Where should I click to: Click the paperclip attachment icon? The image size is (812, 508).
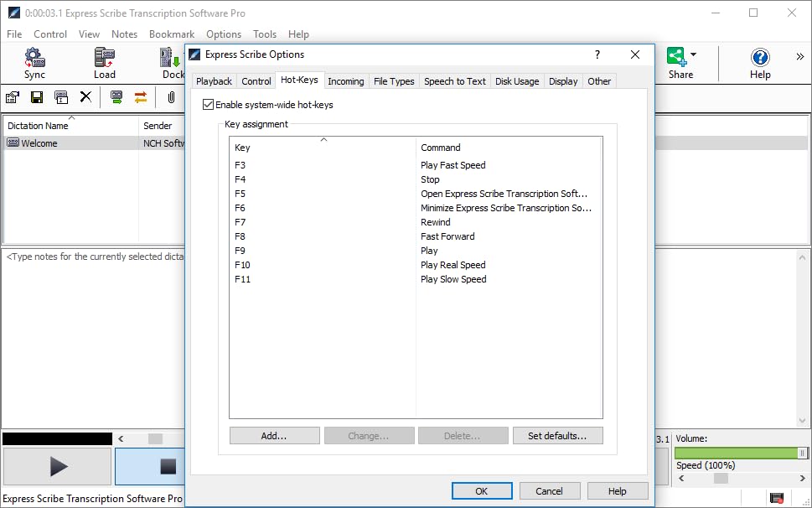click(171, 97)
